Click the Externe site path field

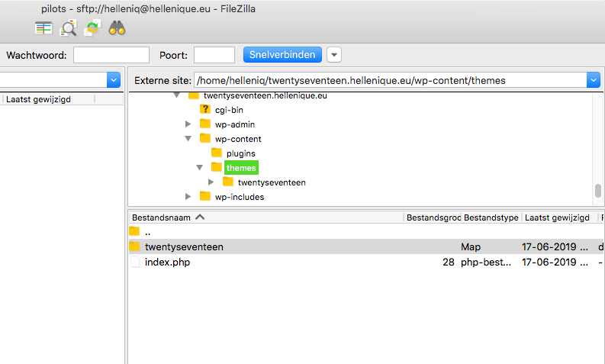(x=390, y=80)
